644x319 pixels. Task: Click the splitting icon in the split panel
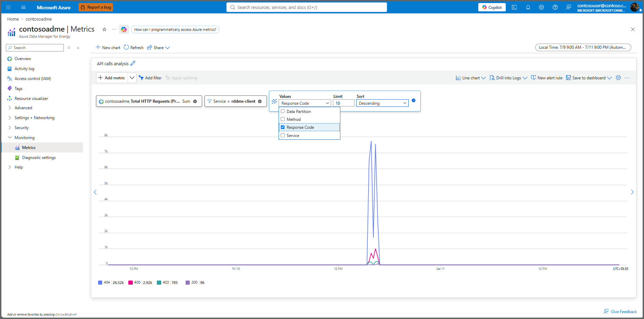[x=274, y=101]
